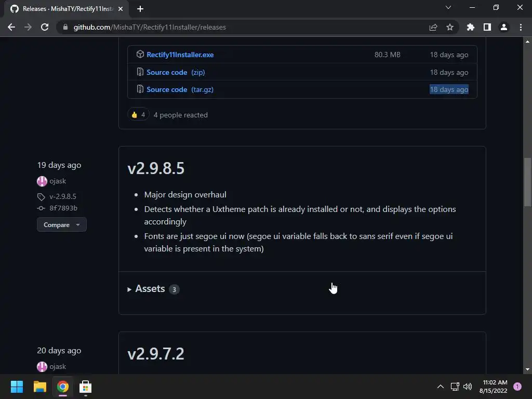
Task: Select the Releases MishaTY tab
Action: tap(66, 9)
